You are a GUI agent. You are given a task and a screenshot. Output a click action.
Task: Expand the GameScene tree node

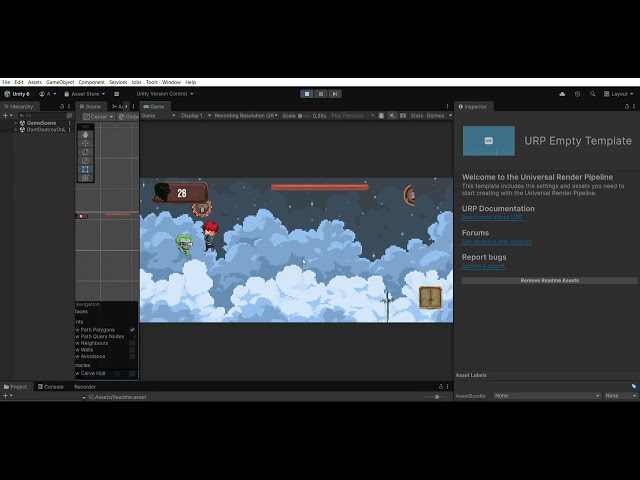16,123
